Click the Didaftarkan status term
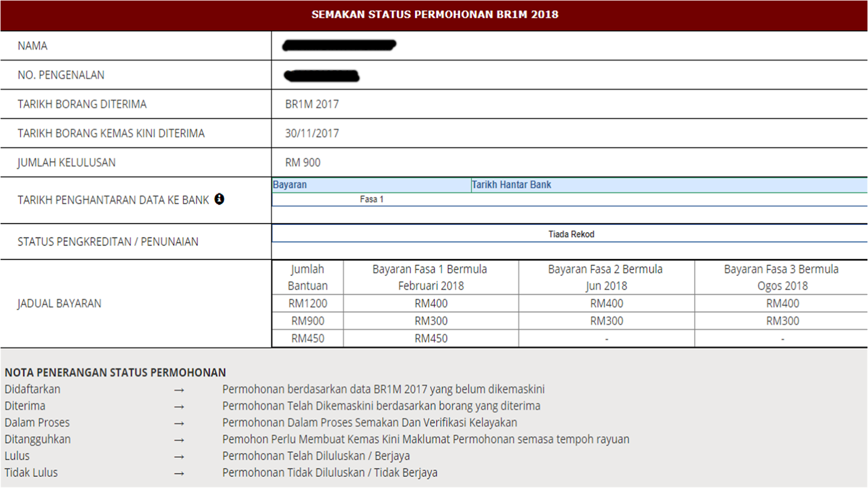Image resolution: width=868 pixels, height=488 pixels. 33,389
